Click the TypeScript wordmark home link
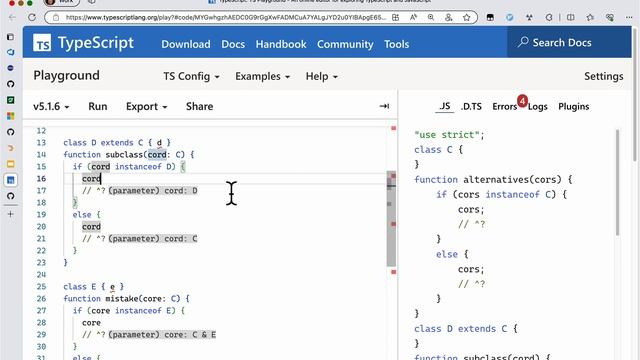The height and width of the screenshot is (360, 640). click(96, 43)
